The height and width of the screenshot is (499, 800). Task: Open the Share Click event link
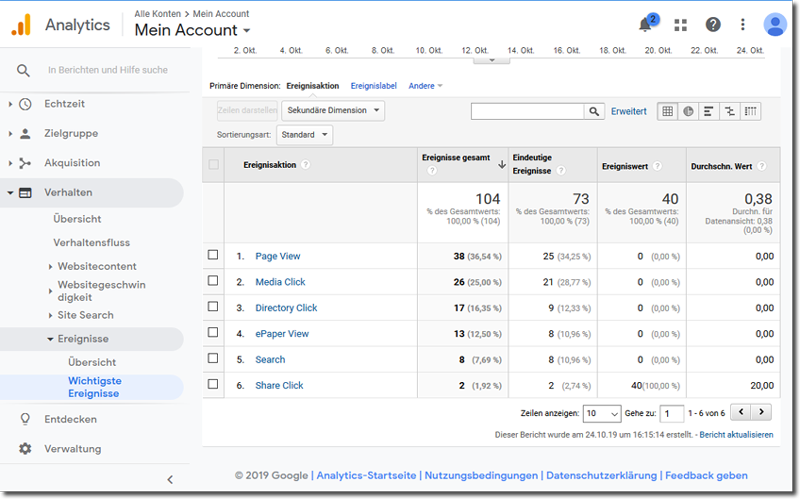(279, 386)
